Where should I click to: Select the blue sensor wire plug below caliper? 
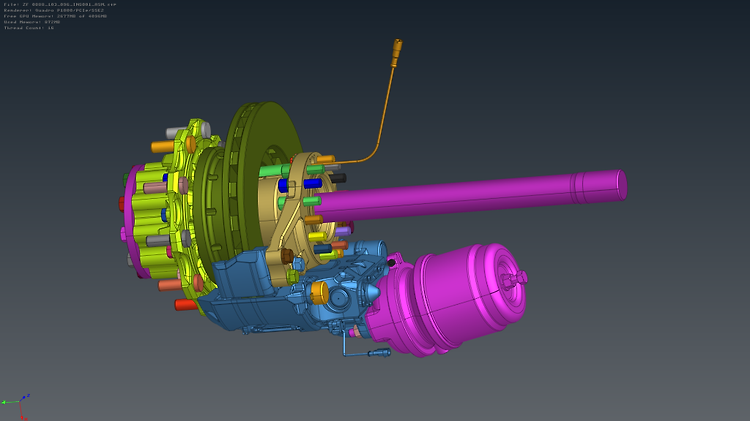point(380,354)
